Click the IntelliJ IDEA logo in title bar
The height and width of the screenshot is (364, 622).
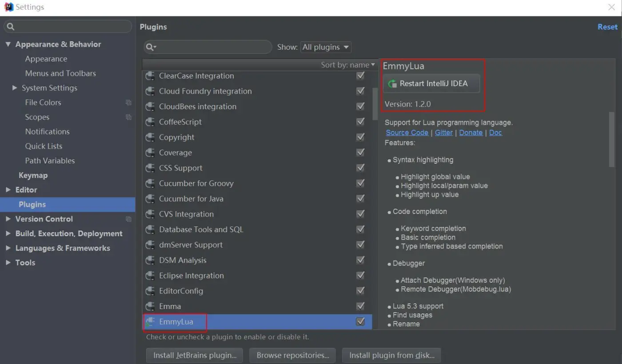point(9,7)
